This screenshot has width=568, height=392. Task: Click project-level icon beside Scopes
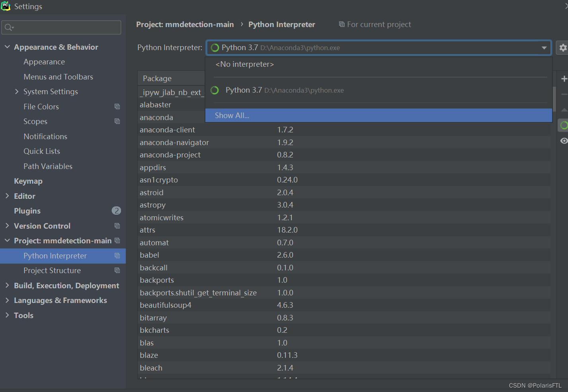[x=117, y=121]
